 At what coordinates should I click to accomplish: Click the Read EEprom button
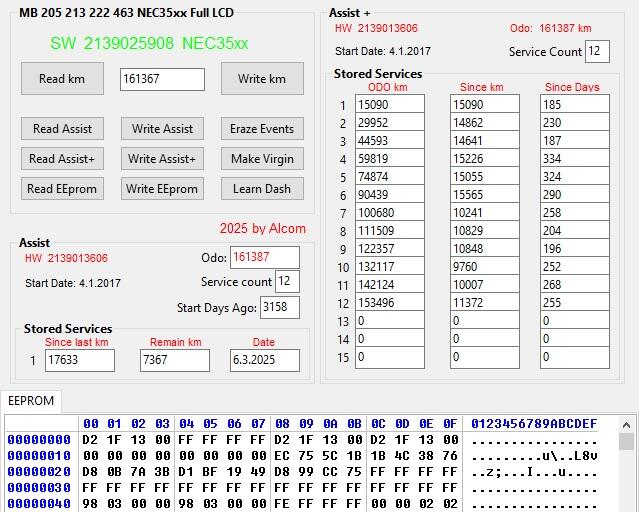[62, 189]
